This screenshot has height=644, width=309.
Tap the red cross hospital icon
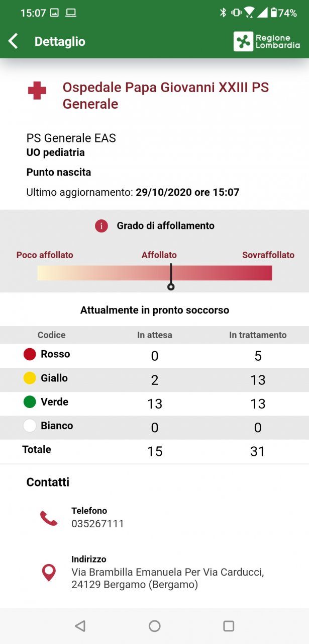click(x=37, y=91)
